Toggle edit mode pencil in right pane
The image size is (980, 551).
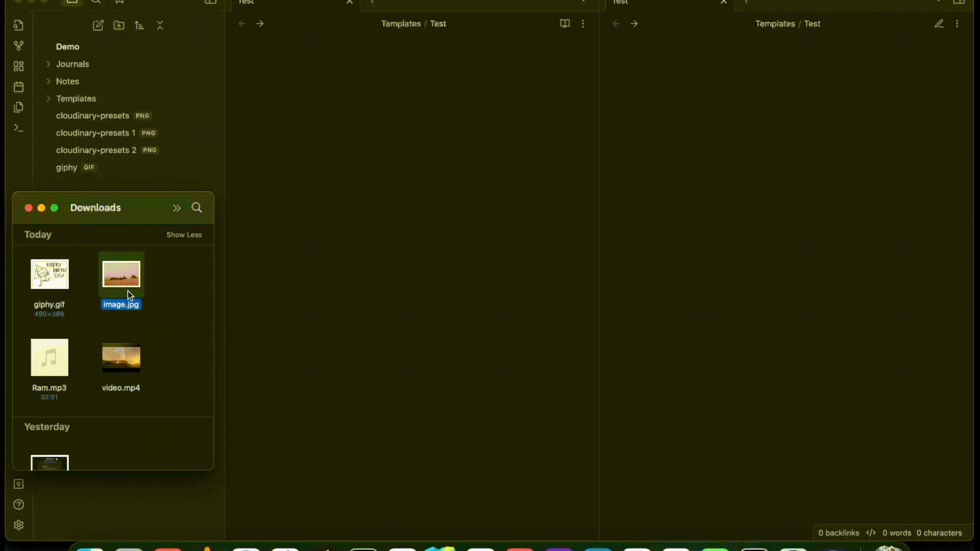(939, 23)
